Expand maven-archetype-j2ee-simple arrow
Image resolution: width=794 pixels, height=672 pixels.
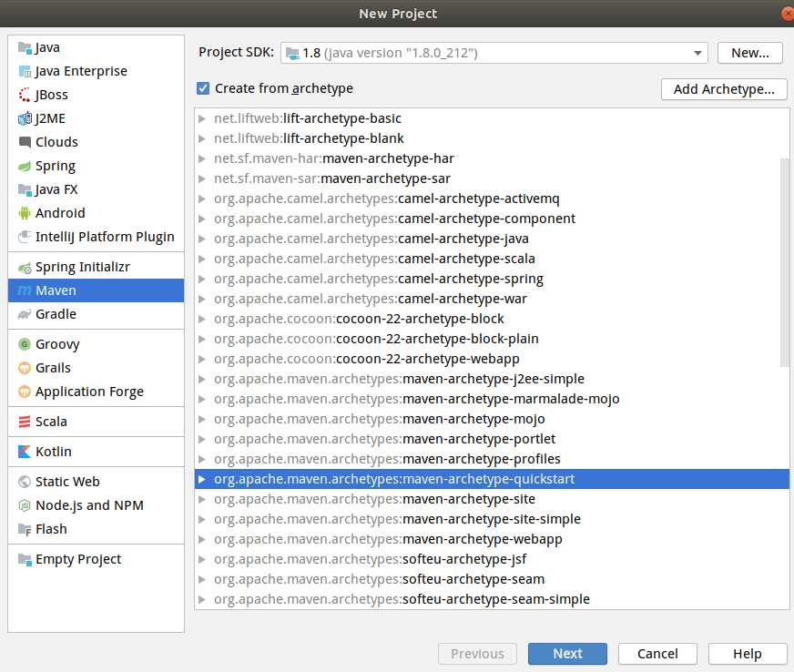(x=202, y=380)
